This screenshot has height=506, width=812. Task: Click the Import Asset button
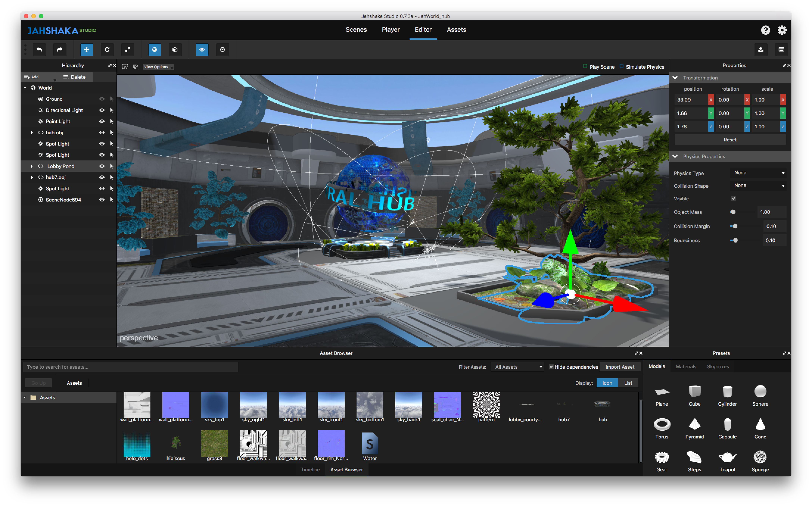[x=620, y=367]
